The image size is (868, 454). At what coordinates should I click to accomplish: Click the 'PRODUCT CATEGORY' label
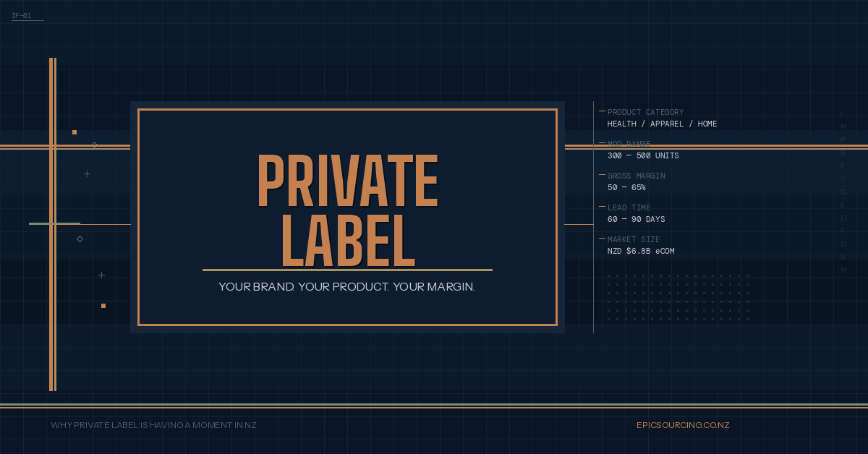tap(645, 112)
